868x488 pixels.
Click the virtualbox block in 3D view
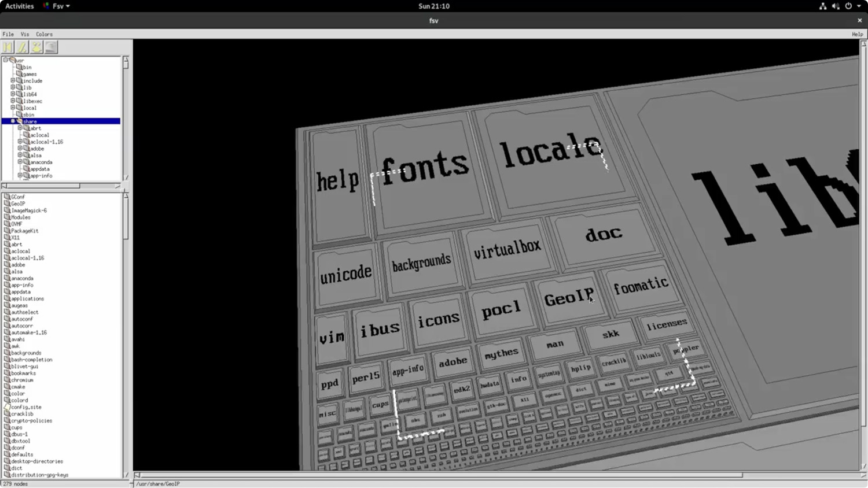click(507, 251)
